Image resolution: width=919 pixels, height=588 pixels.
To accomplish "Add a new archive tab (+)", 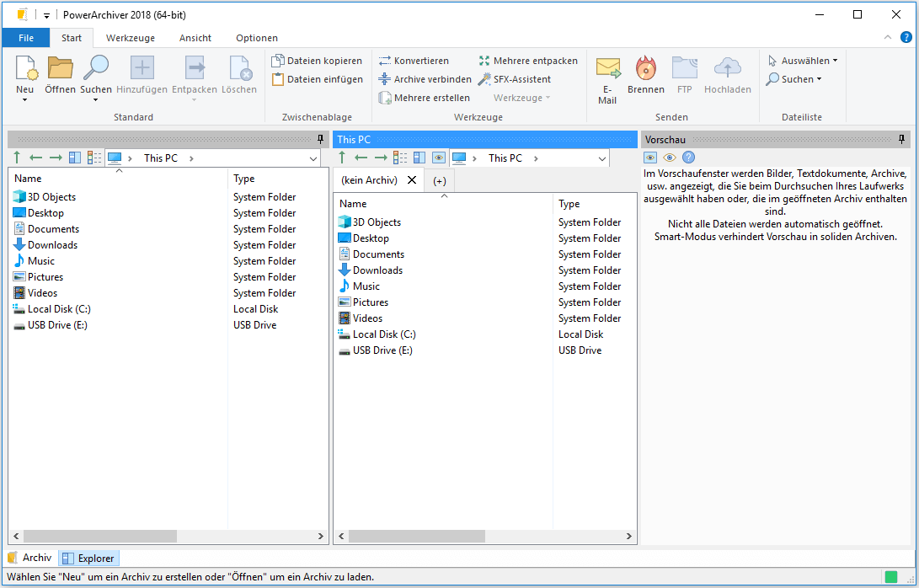I will [x=440, y=180].
